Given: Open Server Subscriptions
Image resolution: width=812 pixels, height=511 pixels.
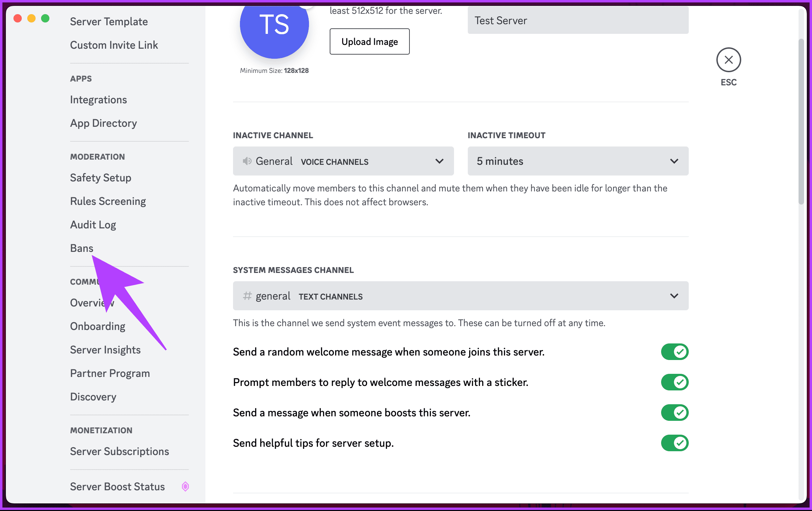Looking at the screenshot, I should click(119, 451).
